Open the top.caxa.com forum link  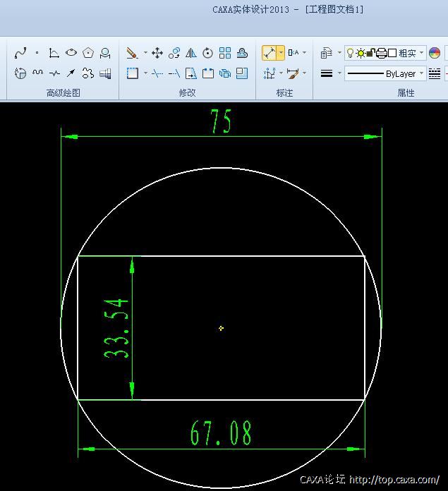394,480
